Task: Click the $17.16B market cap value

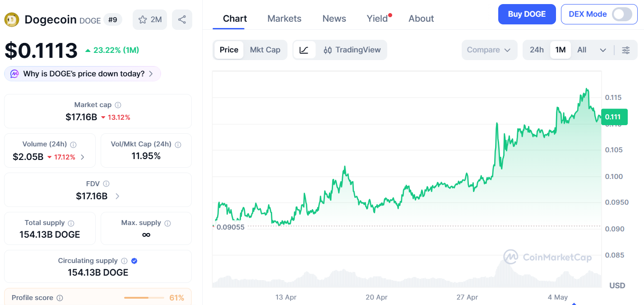Action: tap(81, 117)
